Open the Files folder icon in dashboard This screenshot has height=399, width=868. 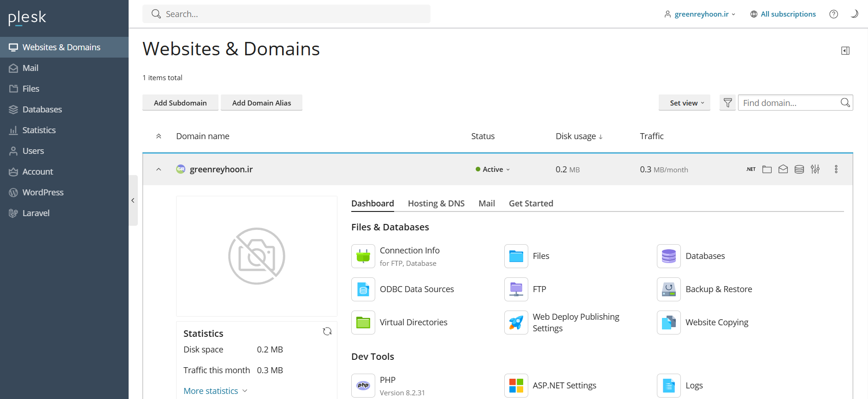[516, 256]
